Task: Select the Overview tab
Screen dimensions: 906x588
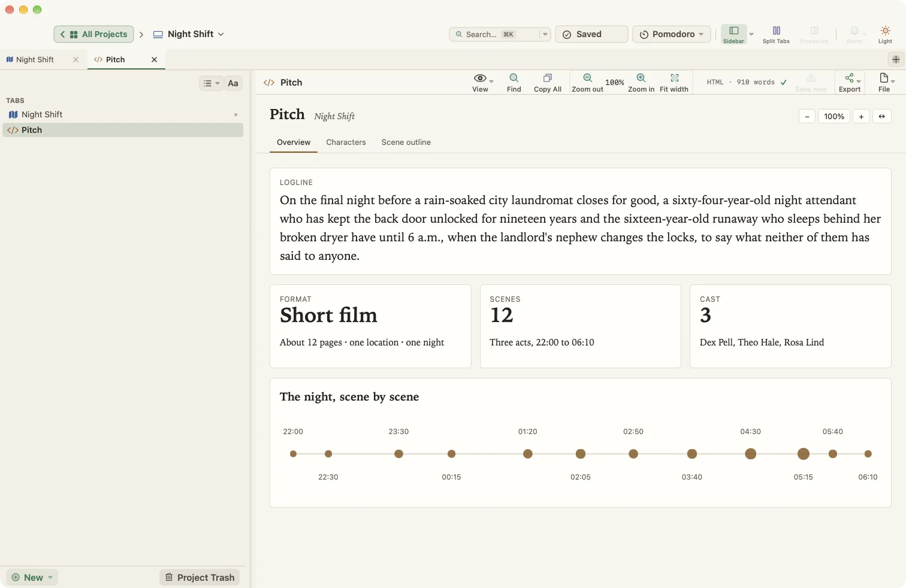Action: (294, 143)
